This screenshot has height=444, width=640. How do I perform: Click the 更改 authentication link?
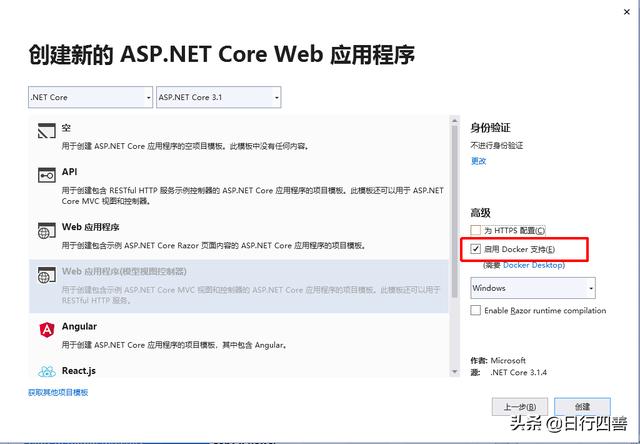coord(478,161)
